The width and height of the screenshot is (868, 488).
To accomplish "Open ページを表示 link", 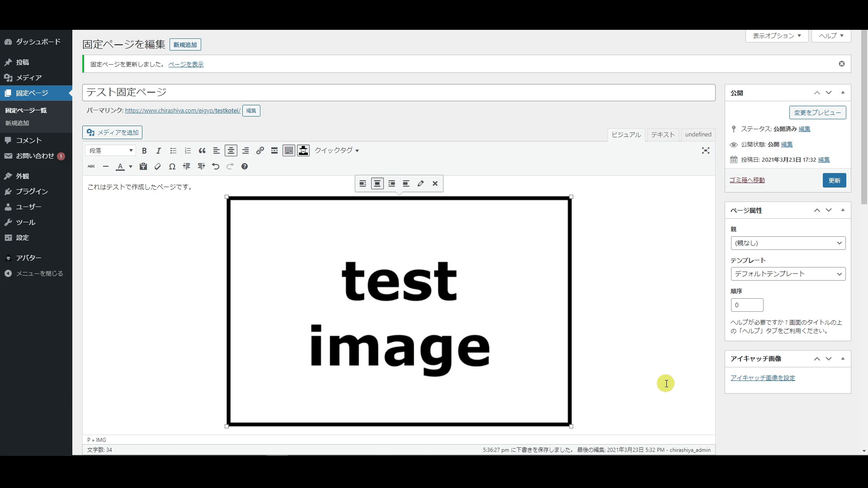I will click(186, 64).
